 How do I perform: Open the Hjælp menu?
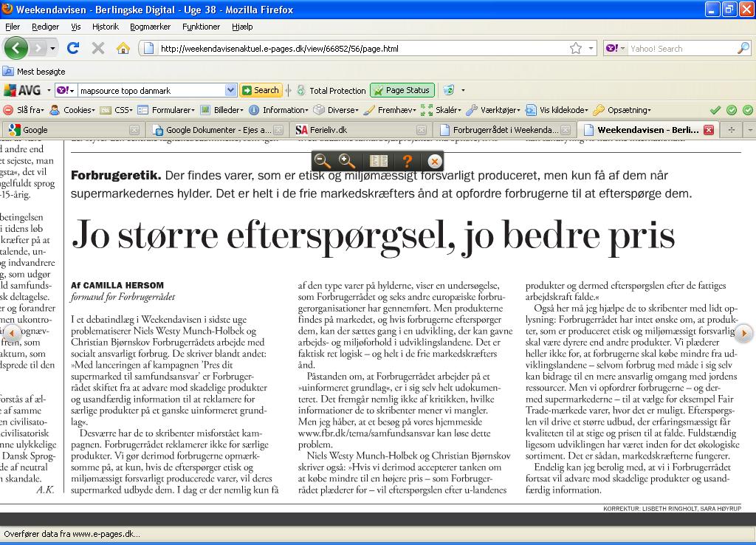point(242,27)
